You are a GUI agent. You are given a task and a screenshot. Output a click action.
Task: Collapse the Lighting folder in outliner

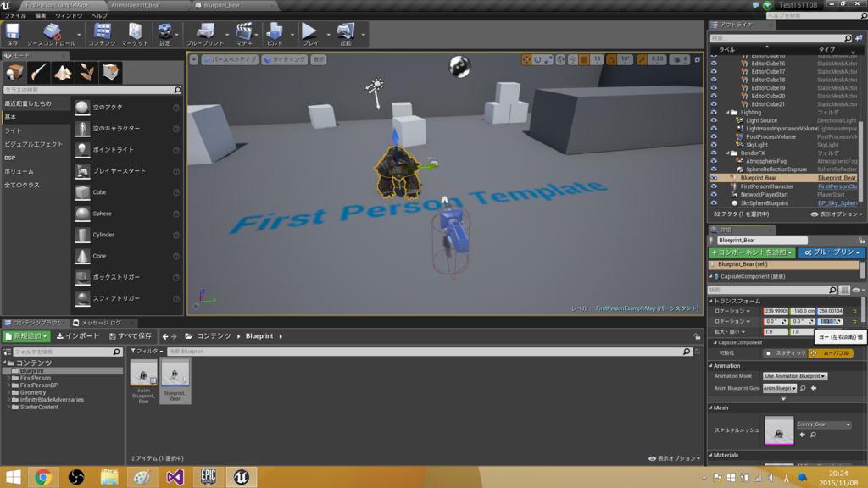coord(728,113)
